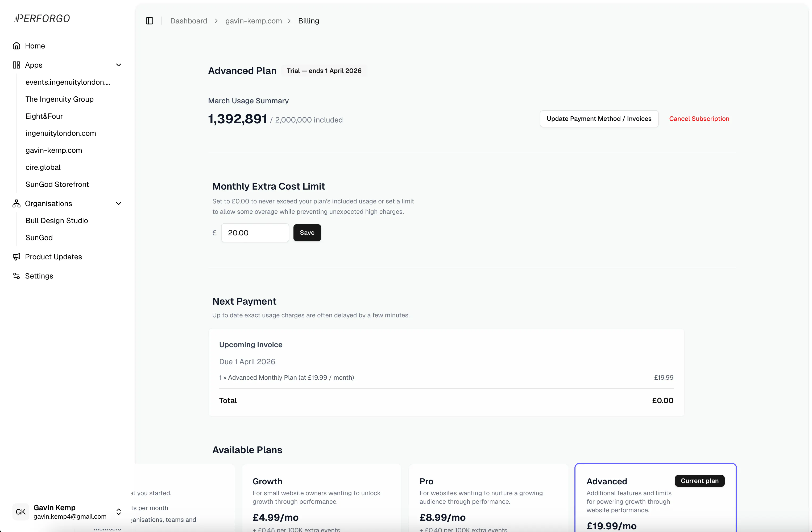
Task: Select gavin-kemp.com app in the sidebar
Action: click(x=53, y=150)
